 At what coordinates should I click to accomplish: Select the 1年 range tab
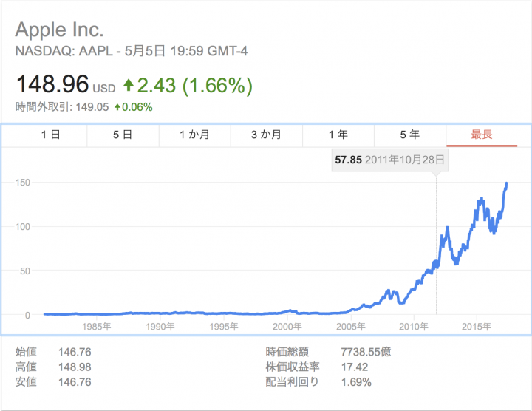[x=338, y=135]
